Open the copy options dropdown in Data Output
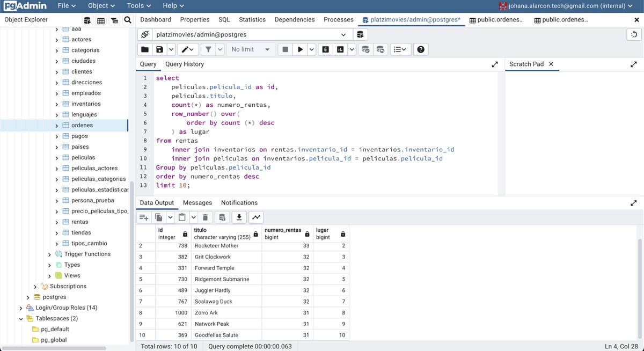The width and height of the screenshot is (644, 351). (170, 217)
